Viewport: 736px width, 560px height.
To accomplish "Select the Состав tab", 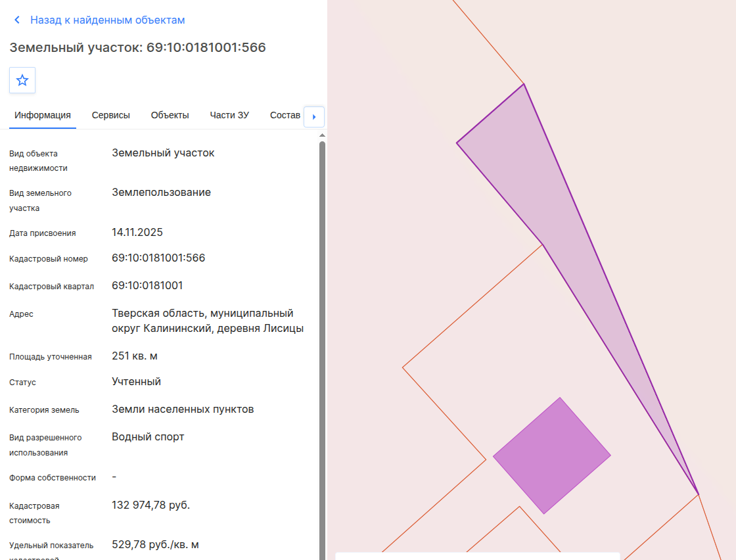I will click(x=285, y=116).
